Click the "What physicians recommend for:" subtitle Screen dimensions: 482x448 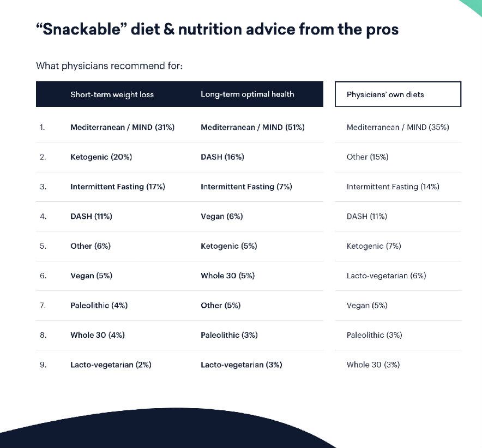point(109,66)
